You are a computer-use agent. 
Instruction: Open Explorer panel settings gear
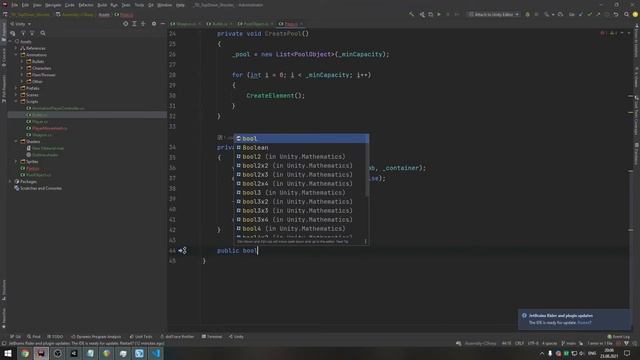point(154,24)
